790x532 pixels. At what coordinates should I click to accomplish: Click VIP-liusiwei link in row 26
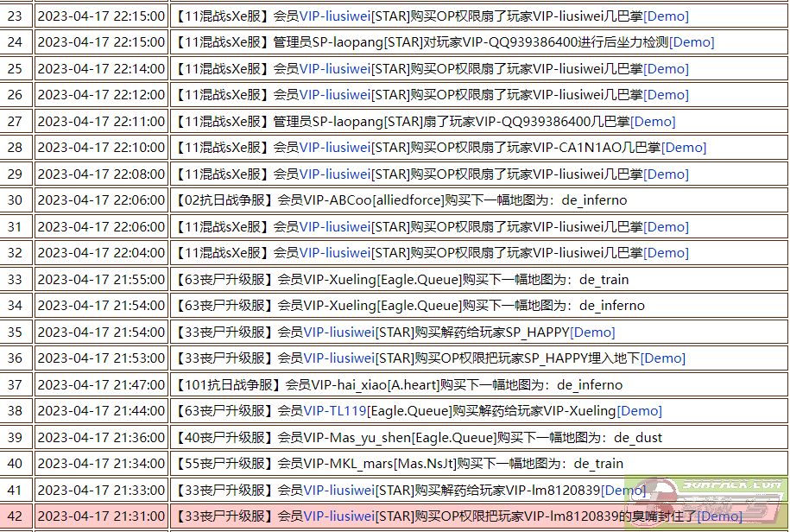(335, 95)
